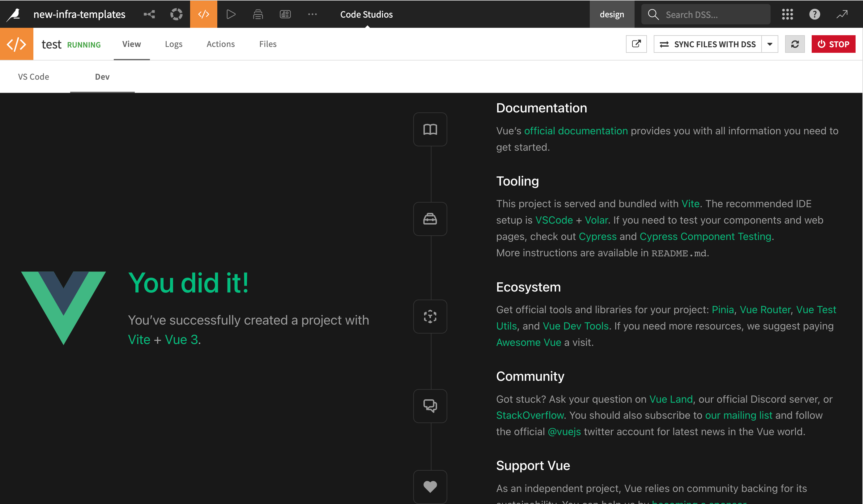Click the help question mark icon
This screenshot has height=504, width=863.
coord(815,13)
